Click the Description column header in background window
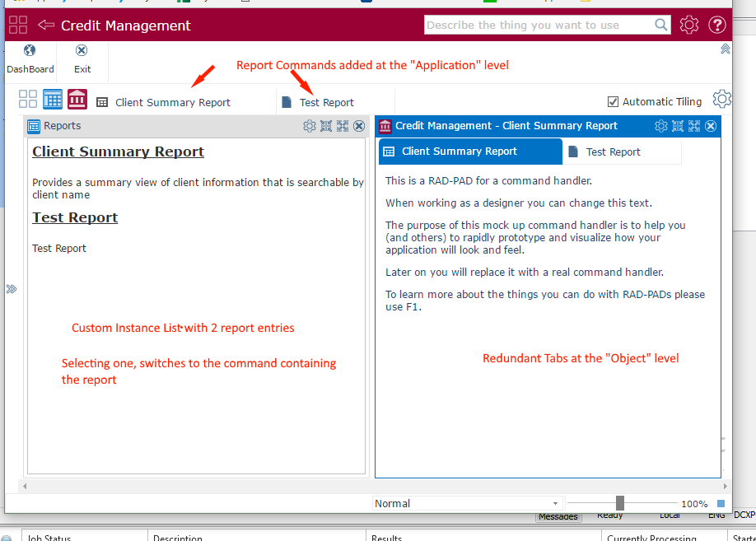This screenshot has height=541, width=756. 257,536
